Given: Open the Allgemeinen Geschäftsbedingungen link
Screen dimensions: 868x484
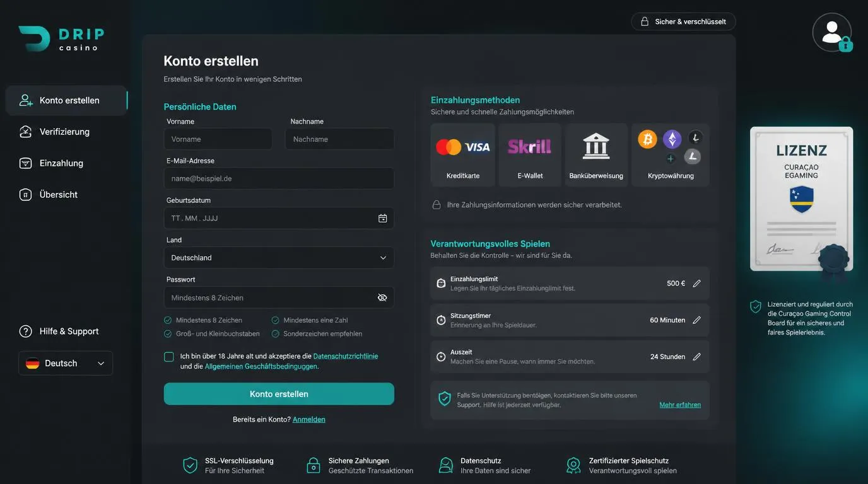Looking at the screenshot, I should pyautogui.click(x=261, y=366).
